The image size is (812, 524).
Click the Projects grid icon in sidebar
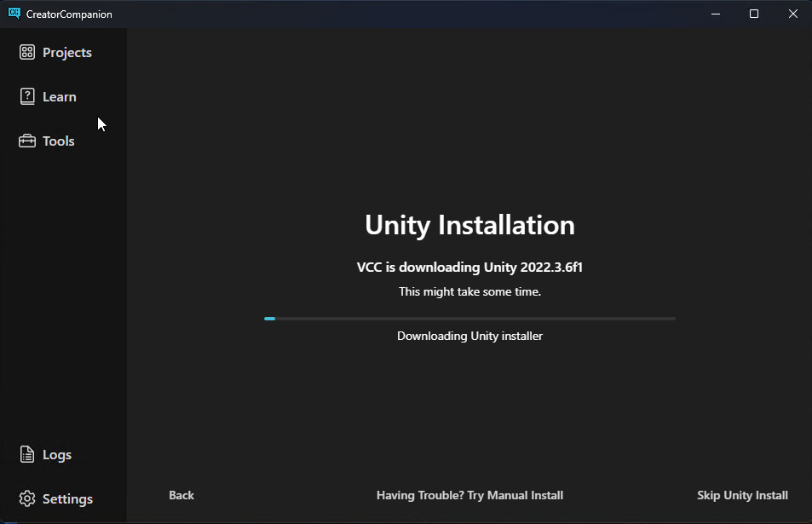pyautogui.click(x=27, y=53)
